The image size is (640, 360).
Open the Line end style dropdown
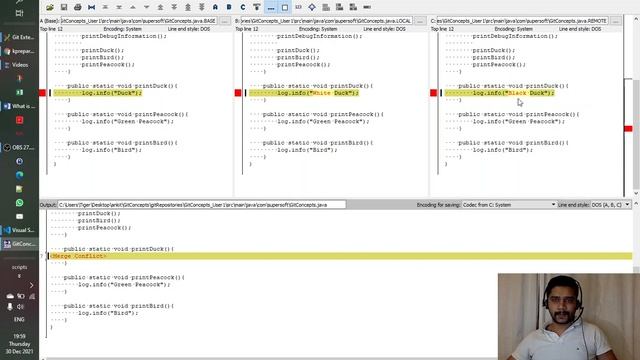tap(610, 205)
